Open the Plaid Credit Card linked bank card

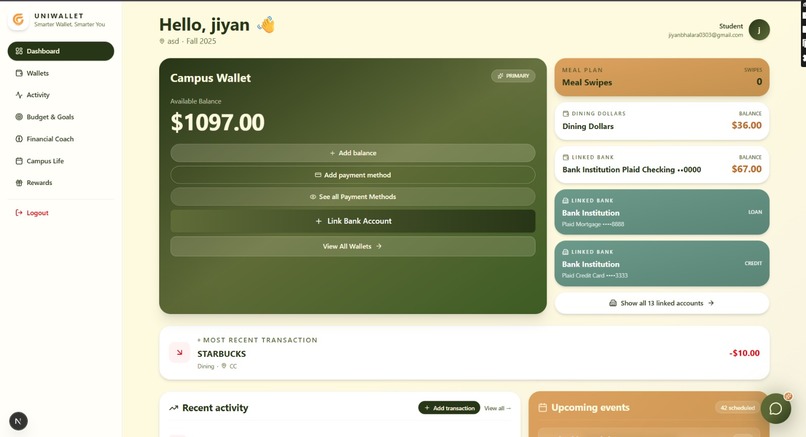click(x=662, y=263)
